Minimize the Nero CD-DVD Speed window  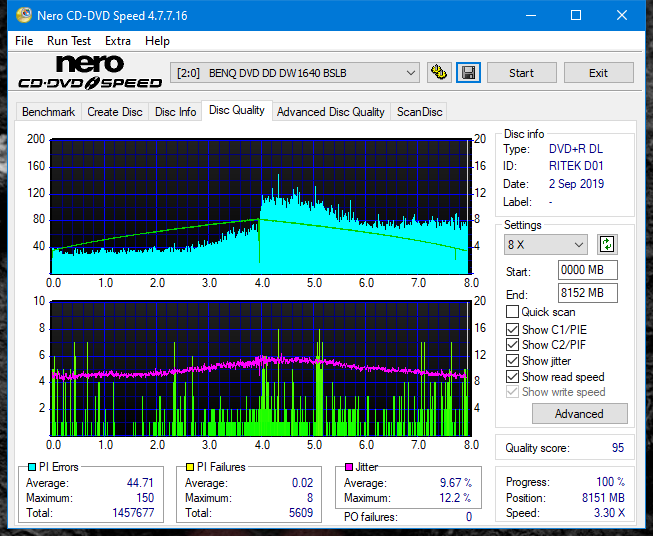pyautogui.click(x=531, y=15)
